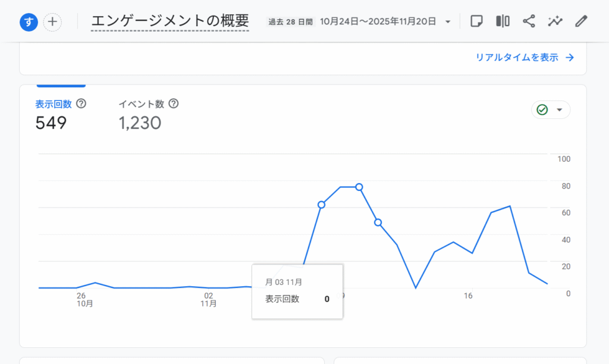
Task: Switch to the イベント数 metric tab
Action: click(x=141, y=104)
